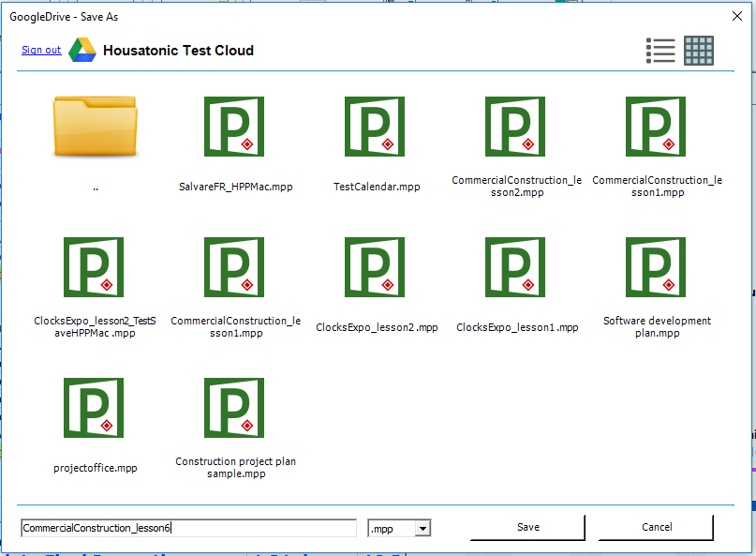Pick ClocksExpo_lesson2_TestSaveHPPMac.mpp file
The width and height of the screenshot is (756, 556).
(94, 267)
